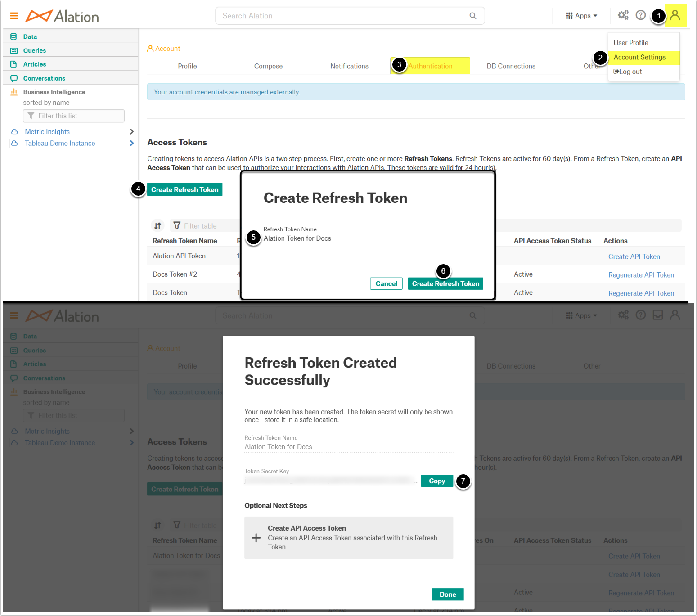Click the Refresh Token Name column header in the upper table
This screenshot has width=697, height=616.
(x=185, y=241)
